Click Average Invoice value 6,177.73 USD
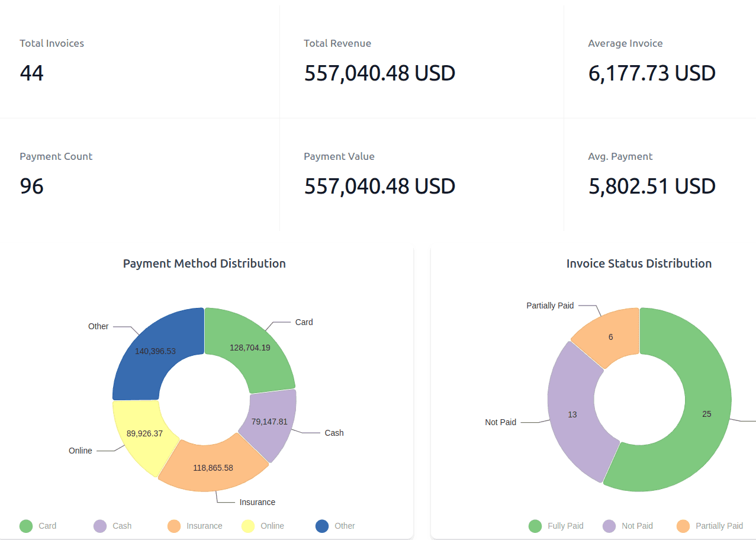Viewport: 756px width, 540px height. pyautogui.click(x=652, y=73)
